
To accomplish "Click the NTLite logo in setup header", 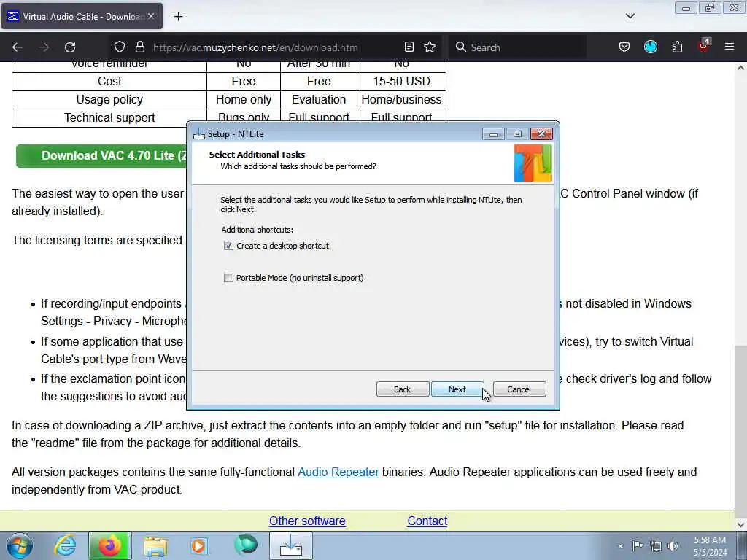I will pyautogui.click(x=533, y=163).
